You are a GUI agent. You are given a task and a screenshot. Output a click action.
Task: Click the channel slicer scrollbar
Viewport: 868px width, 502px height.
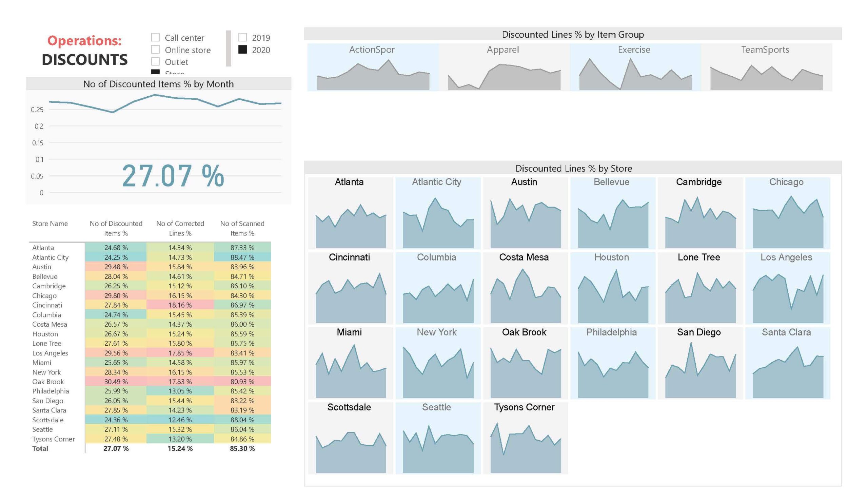tap(229, 48)
